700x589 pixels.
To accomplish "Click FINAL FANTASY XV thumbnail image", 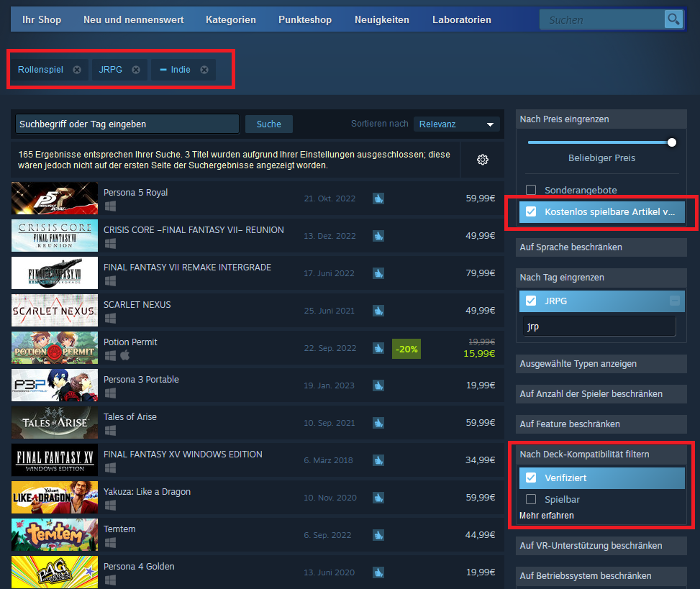I will (55, 460).
